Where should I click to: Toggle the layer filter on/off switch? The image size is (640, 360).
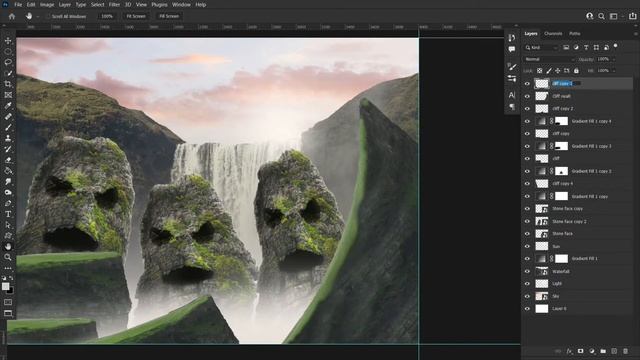(616, 47)
